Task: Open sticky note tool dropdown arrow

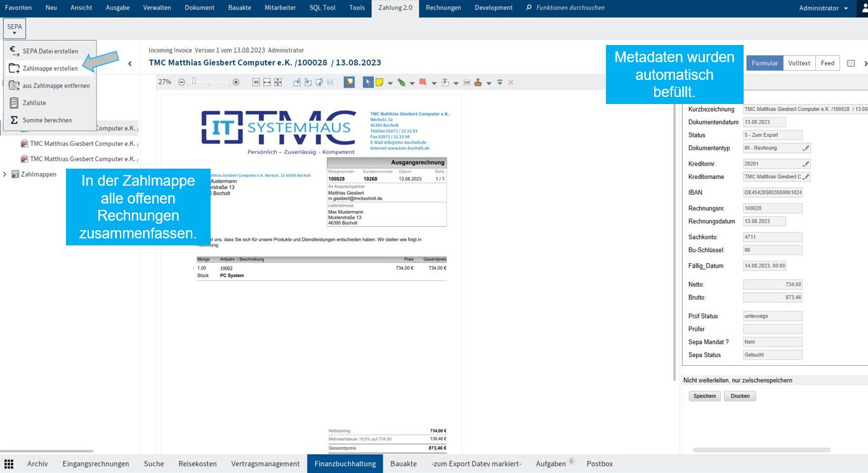Action: [x=390, y=82]
